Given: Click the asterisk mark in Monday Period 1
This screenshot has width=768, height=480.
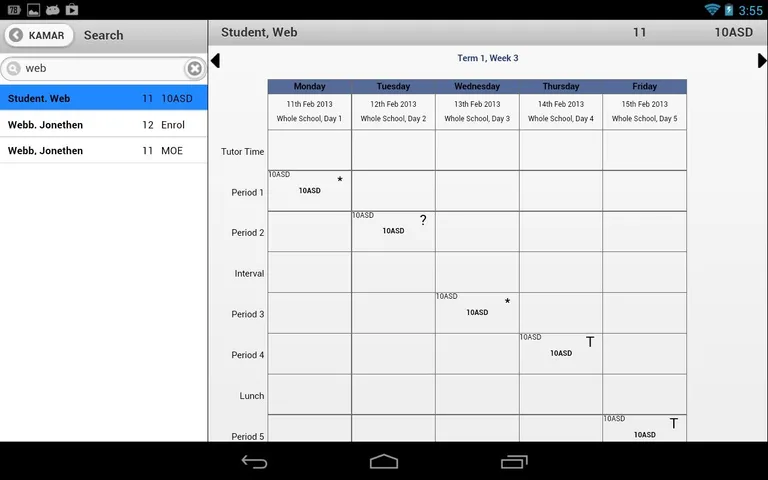Looking at the screenshot, I should (x=340, y=179).
